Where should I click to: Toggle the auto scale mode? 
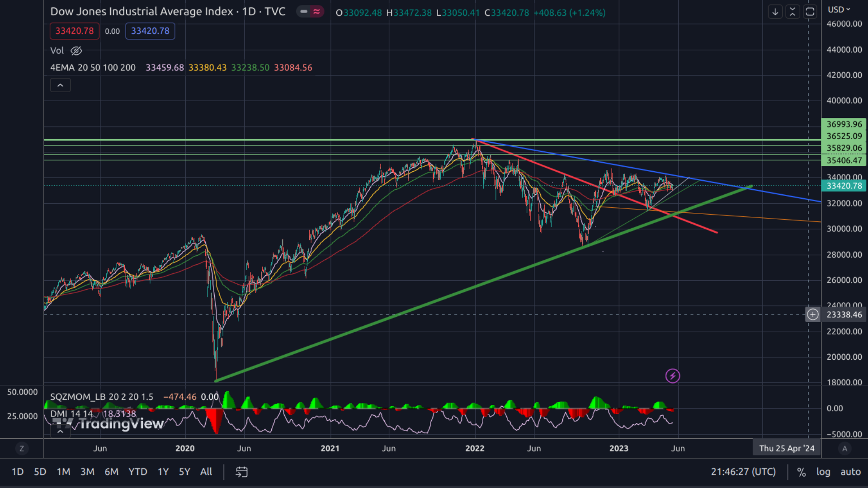(850, 472)
